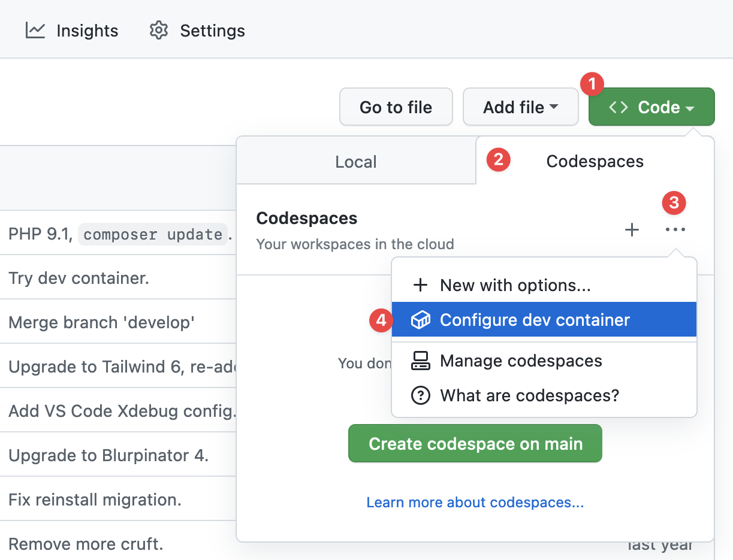The width and height of the screenshot is (733, 560).
Task: Open Manage codespaces menu item
Action: point(544,361)
